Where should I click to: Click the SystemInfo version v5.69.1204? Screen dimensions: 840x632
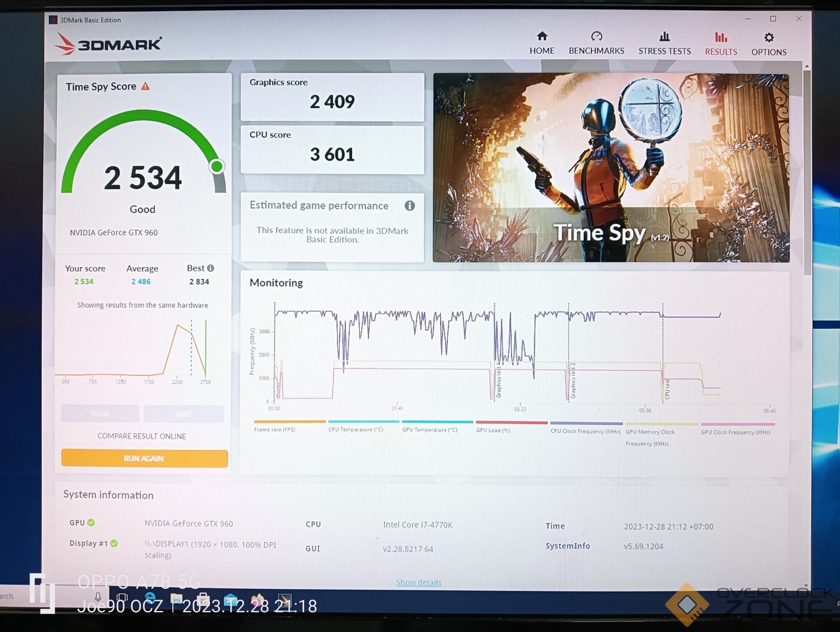(x=643, y=546)
